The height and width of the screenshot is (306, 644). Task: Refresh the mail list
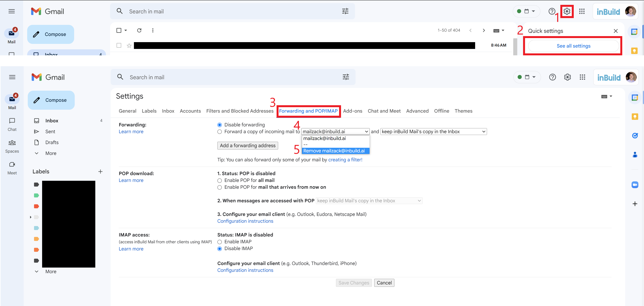coord(139,30)
